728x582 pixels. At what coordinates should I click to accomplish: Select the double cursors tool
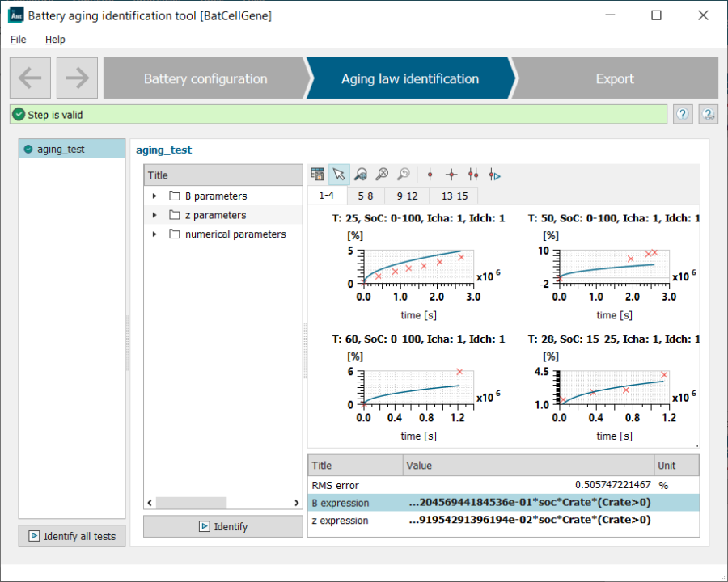(473, 173)
